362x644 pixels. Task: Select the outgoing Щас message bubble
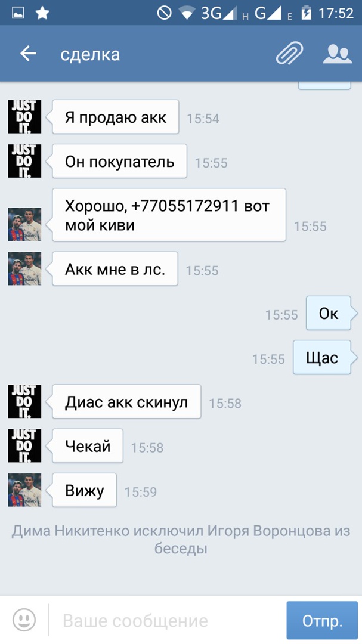(x=322, y=358)
